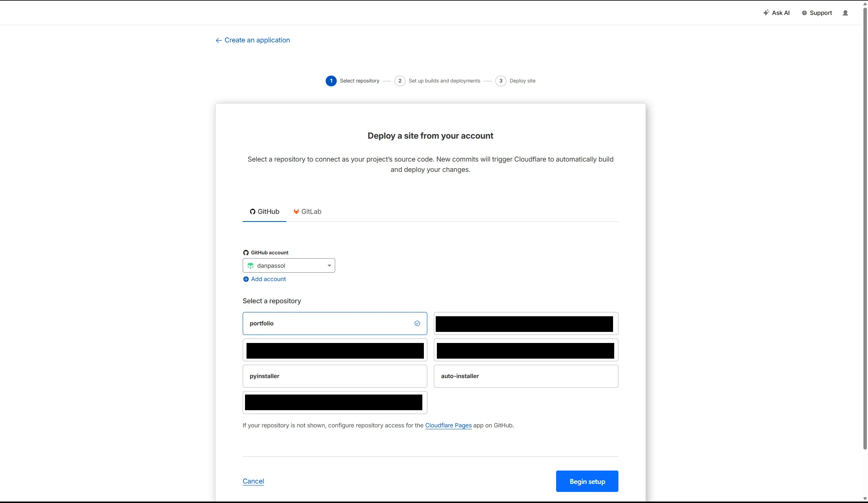Click the step 1 Select repository circle
Image resolution: width=868 pixels, height=503 pixels.
(x=331, y=81)
